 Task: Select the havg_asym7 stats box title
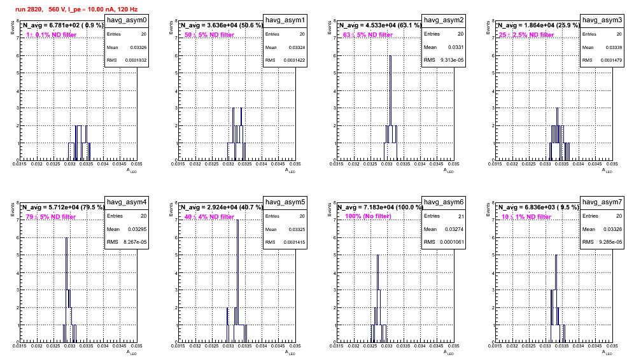click(x=602, y=202)
